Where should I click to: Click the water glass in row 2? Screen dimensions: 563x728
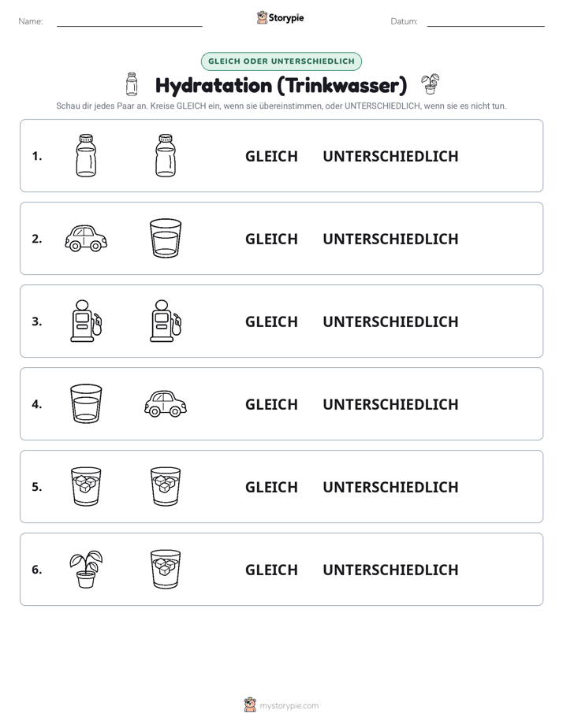[166, 238]
